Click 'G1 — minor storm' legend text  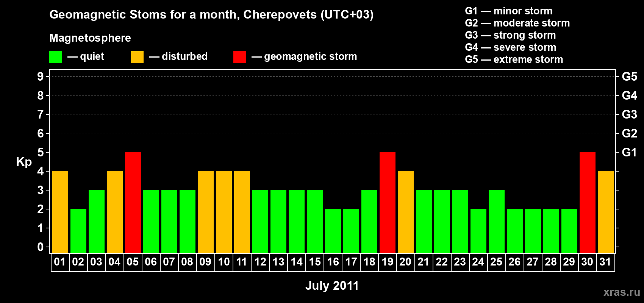pyautogui.click(x=509, y=11)
